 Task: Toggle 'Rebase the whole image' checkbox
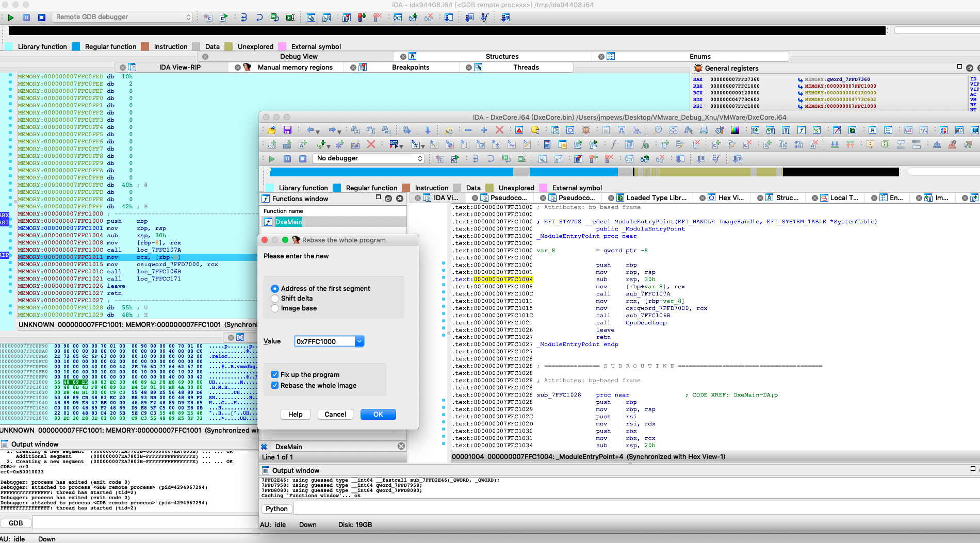pos(275,386)
